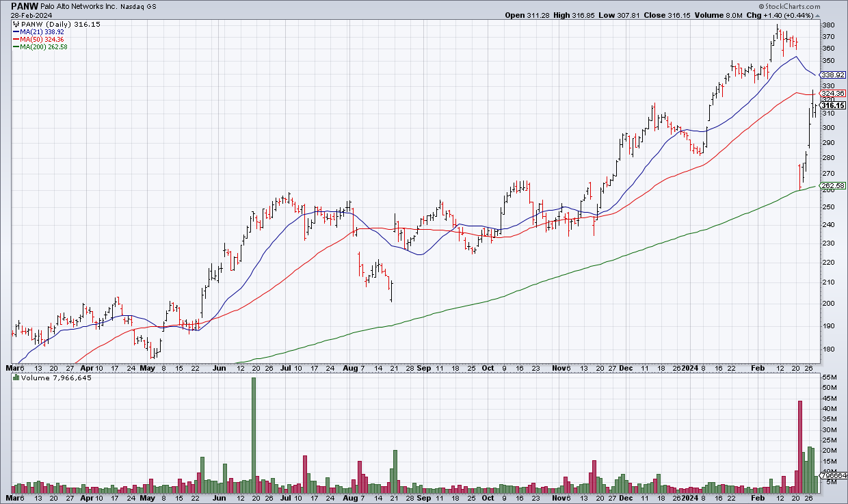Click the green MA(200) legend line marker

pyautogui.click(x=15, y=47)
